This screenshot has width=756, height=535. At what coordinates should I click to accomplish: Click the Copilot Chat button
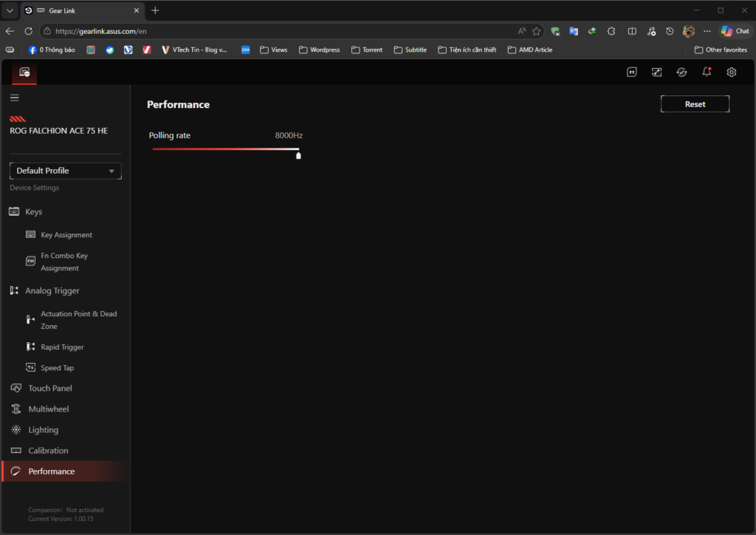pos(735,31)
